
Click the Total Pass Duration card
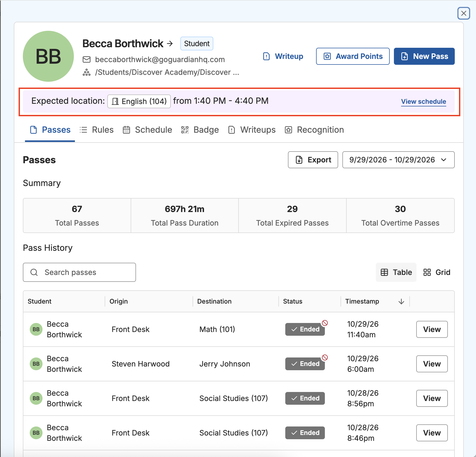coord(185,215)
